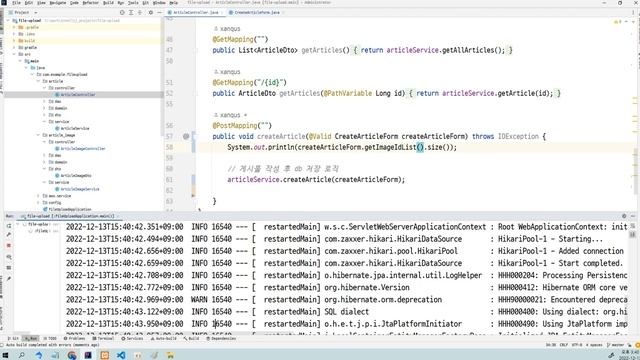The width and height of the screenshot is (640, 360).
Task: Open the Run tool window button
Action: (30, 338)
